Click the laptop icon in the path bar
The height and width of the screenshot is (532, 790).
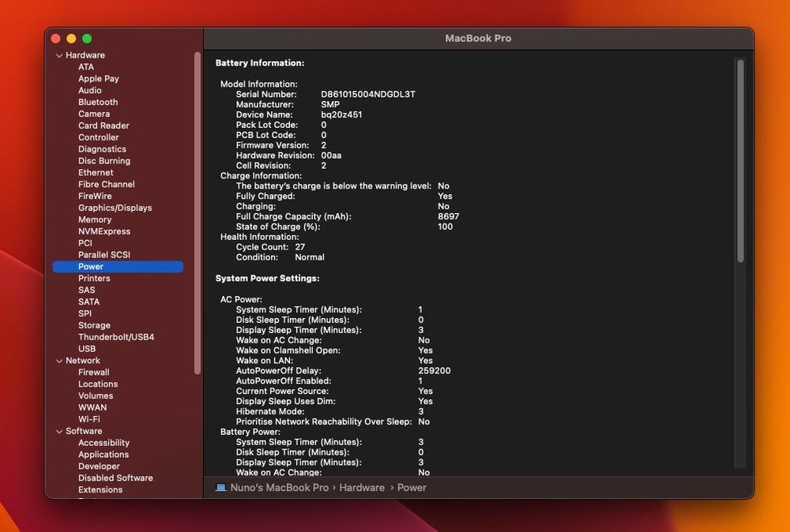pos(220,487)
